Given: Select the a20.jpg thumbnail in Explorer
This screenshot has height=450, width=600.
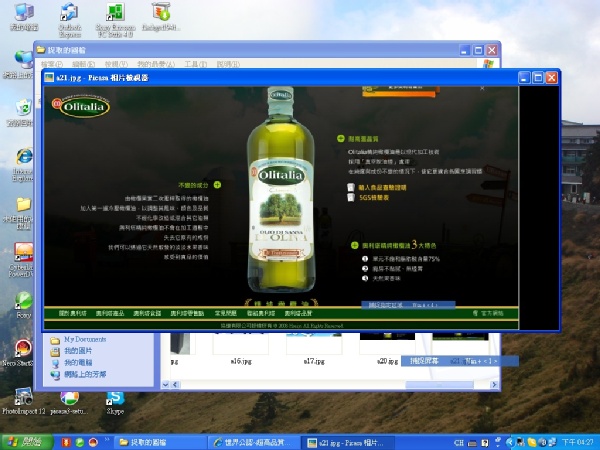Looking at the screenshot, I should (387, 348).
